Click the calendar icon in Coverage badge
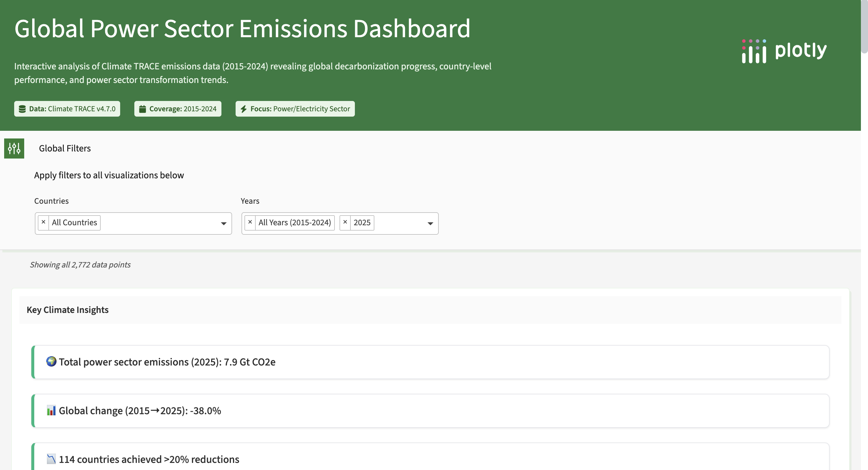Image resolution: width=868 pixels, height=470 pixels. coord(143,109)
